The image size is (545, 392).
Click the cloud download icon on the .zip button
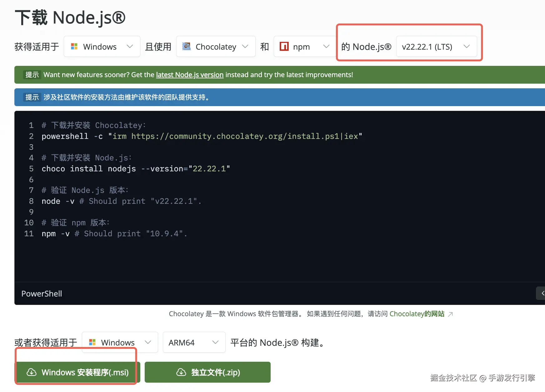pos(181,372)
